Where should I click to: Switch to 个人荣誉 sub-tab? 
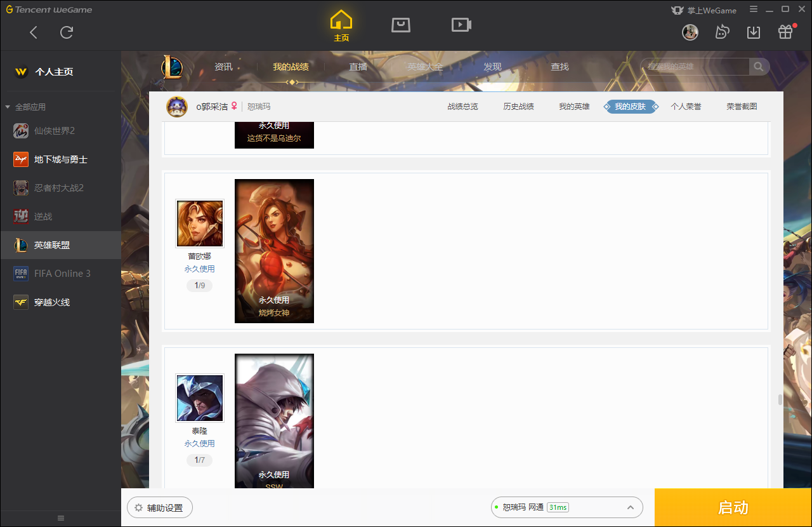686,107
